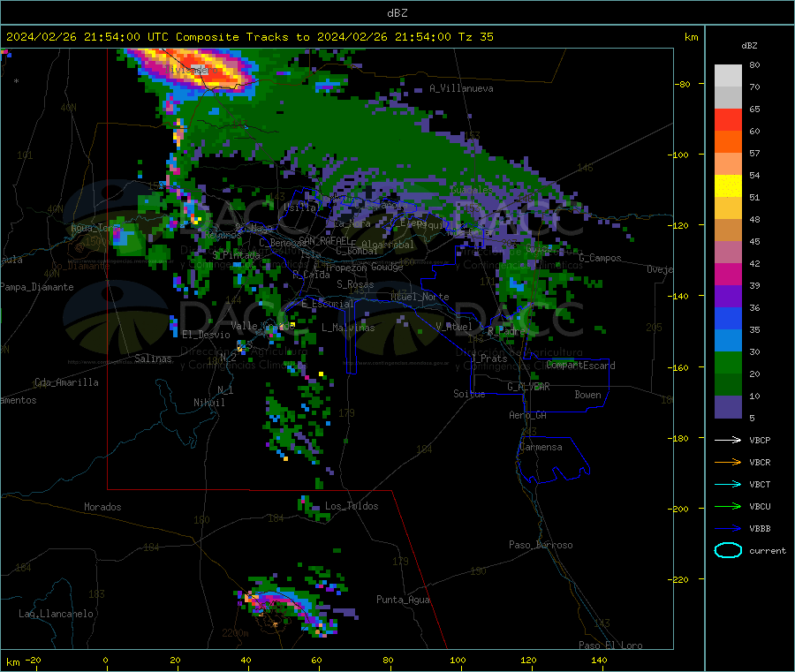Select the light blue 30–35 dBZ swatch

728,341
